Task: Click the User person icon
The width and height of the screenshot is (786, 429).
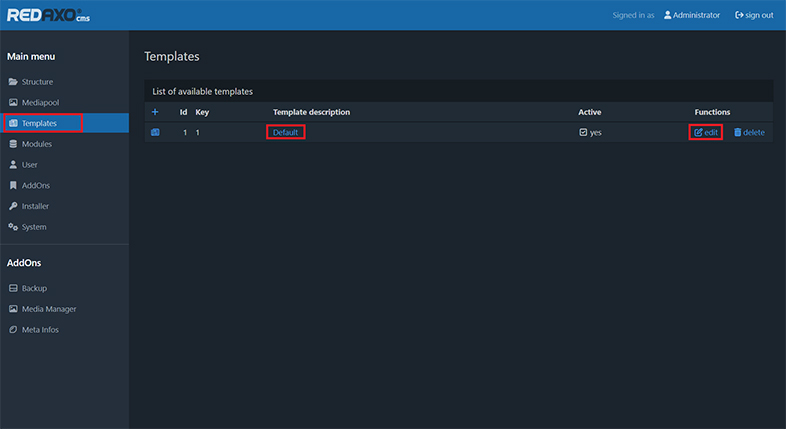Action: (x=13, y=164)
